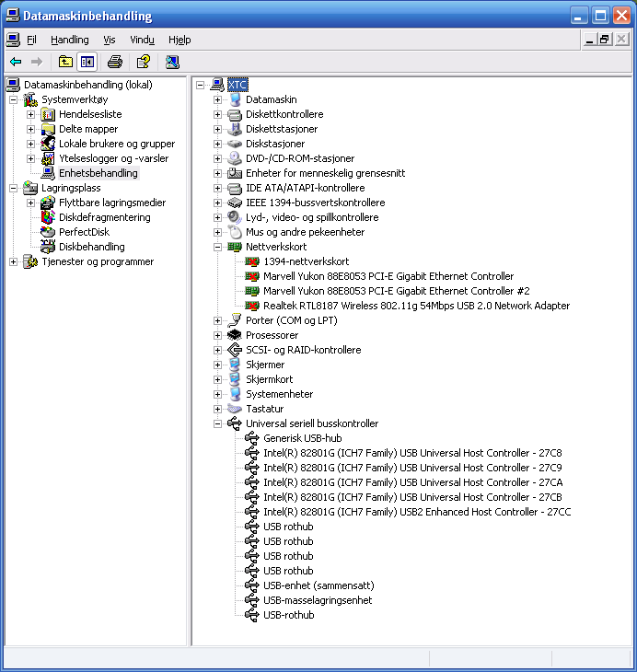Select Marvell Yukon 88E8053 Controller (first entry)
Image resolution: width=637 pixels, height=672 pixels.
click(388, 276)
